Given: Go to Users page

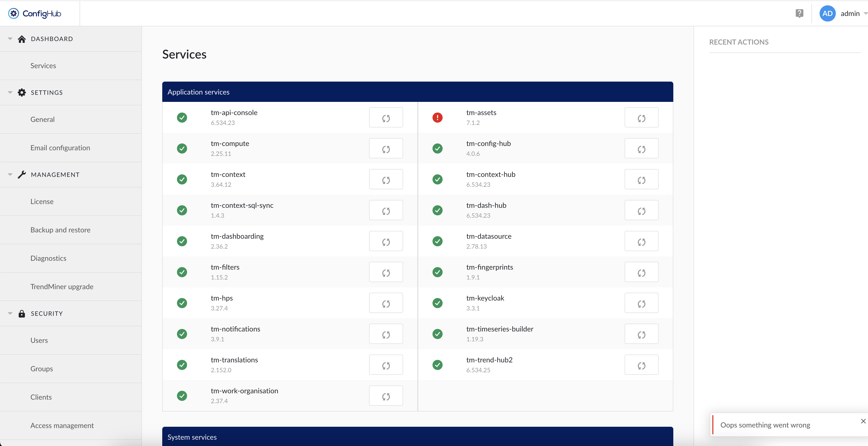Looking at the screenshot, I should pos(71,340).
